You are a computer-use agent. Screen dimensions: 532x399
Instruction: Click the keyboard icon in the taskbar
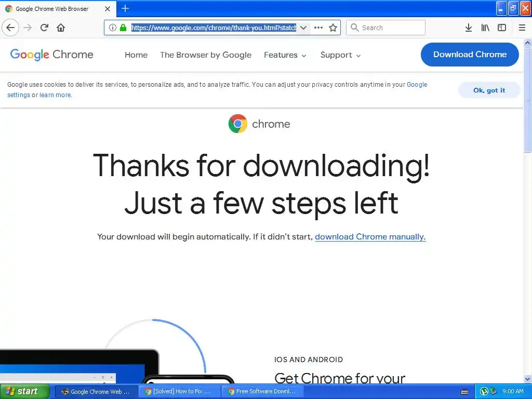[464, 392]
